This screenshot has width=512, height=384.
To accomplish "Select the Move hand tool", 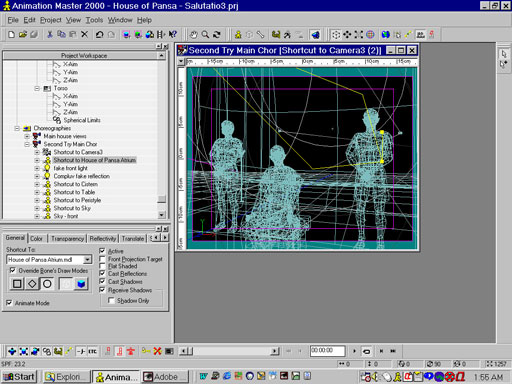I will click(x=193, y=34).
